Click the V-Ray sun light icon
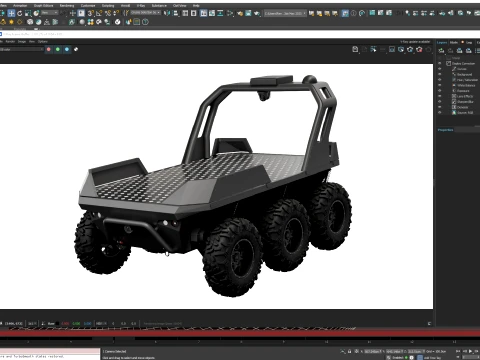Image resolution: width=480 pixels, height=360 pixels. click(11, 22)
